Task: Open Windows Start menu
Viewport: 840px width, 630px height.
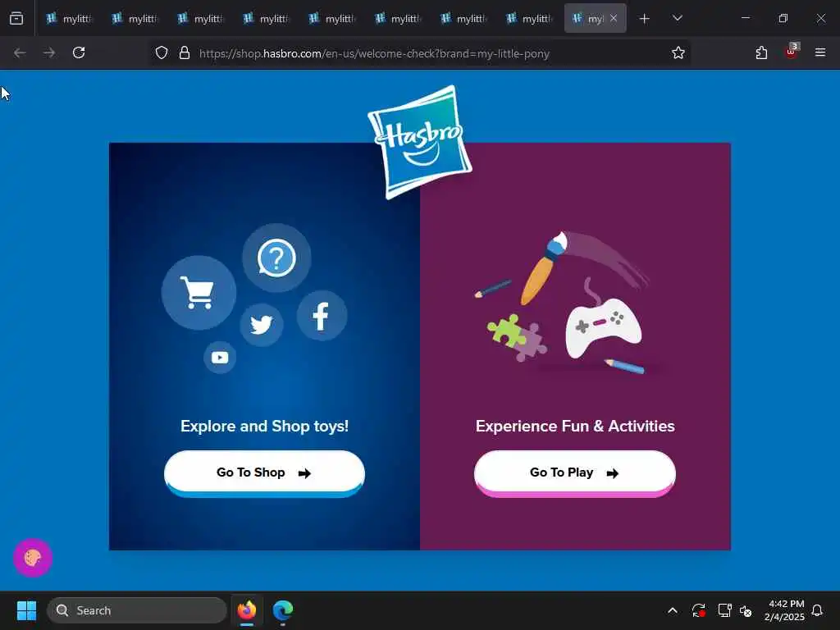Action: (26, 610)
